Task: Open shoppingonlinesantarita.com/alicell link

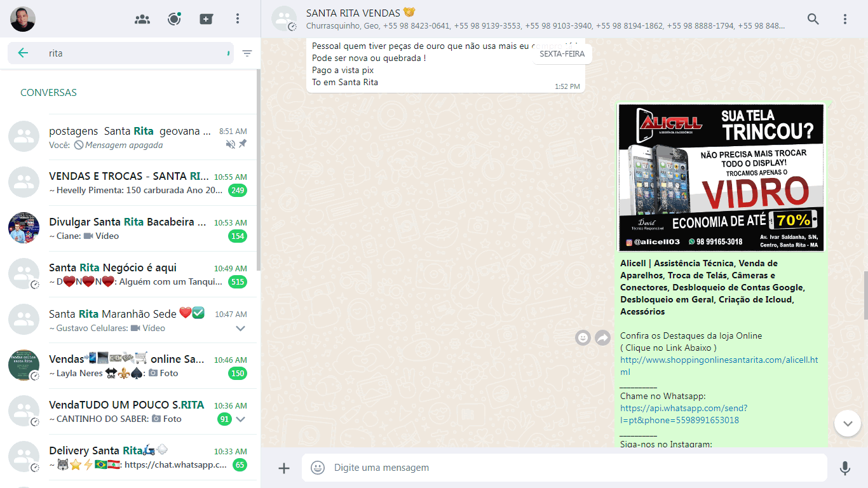Action: (x=719, y=366)
